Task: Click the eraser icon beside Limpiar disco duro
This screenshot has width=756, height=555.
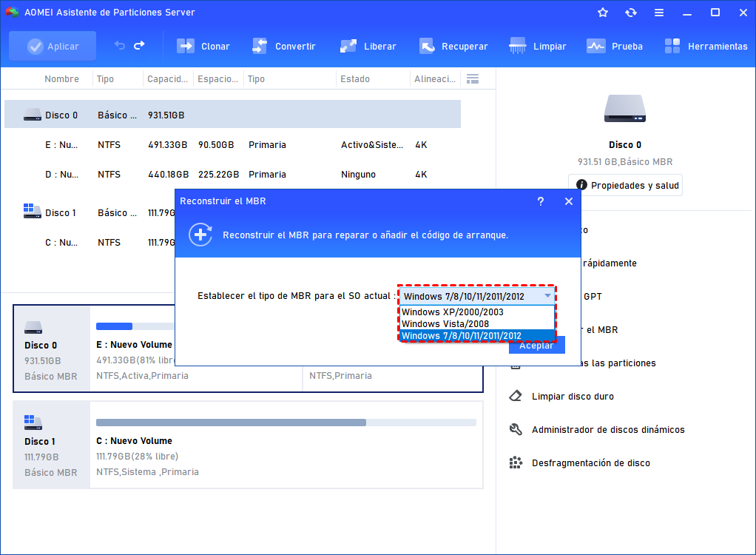Action: pyautogui.click(x=516, y=397)
